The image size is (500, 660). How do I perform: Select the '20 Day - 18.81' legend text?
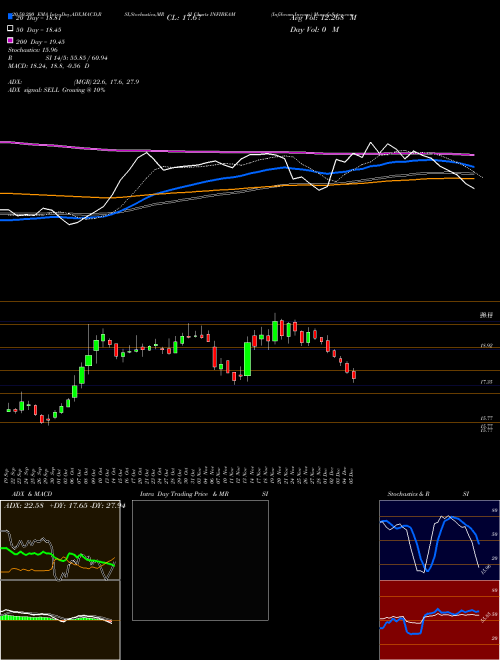click(x=39, y=18)
